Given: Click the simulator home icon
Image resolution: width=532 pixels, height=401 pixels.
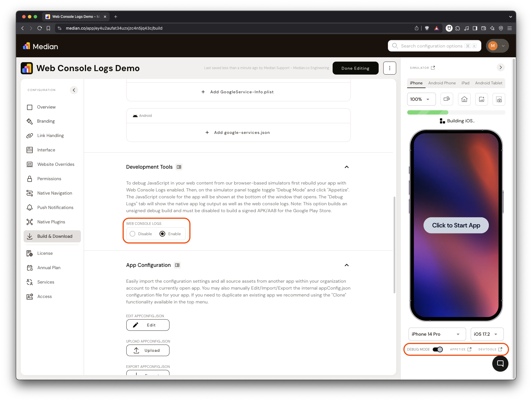Looking at the screenshot, I should point(464,99).
